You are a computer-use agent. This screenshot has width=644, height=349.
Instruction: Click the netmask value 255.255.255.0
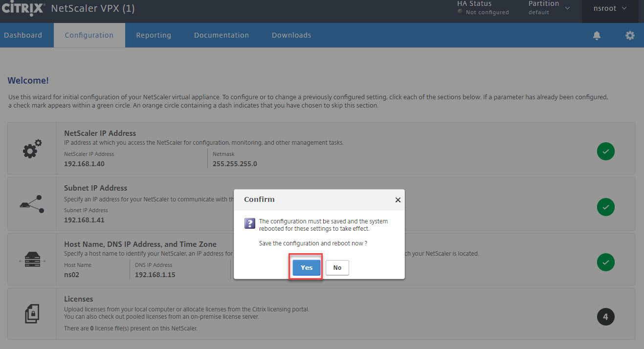[x=235, y=164]
